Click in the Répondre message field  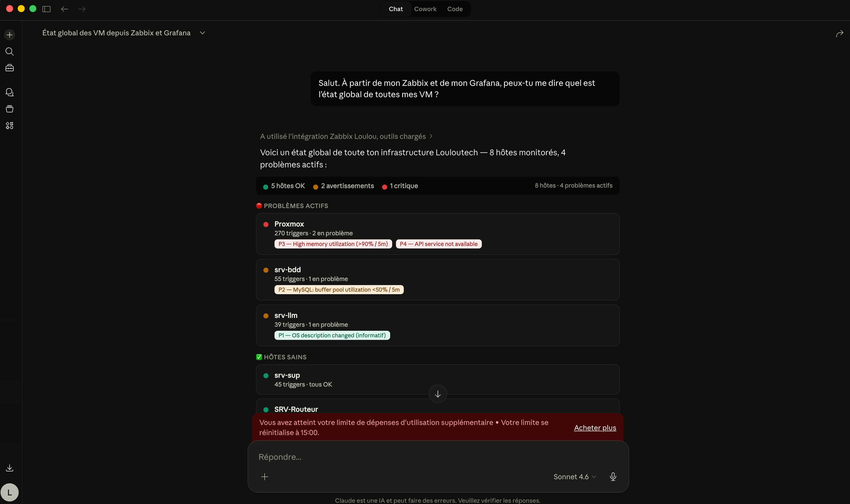coord(438,457)
